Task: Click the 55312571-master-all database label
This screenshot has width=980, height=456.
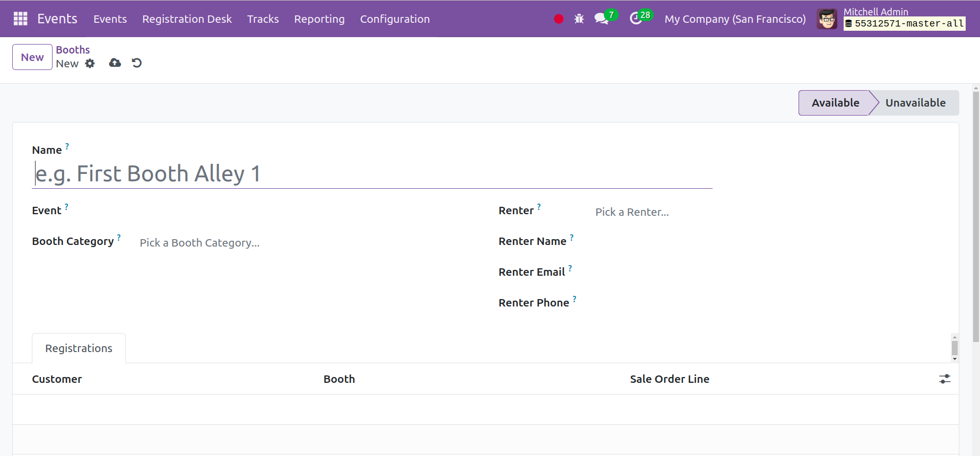Action: [905, 24]
